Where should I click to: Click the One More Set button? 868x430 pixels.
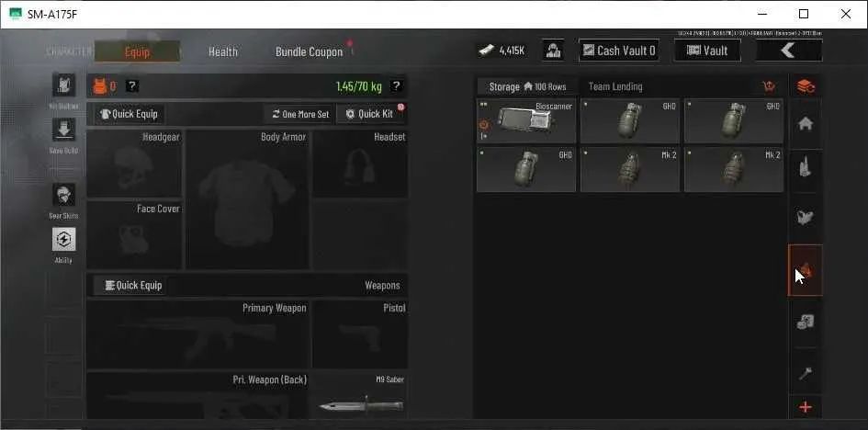300,114
